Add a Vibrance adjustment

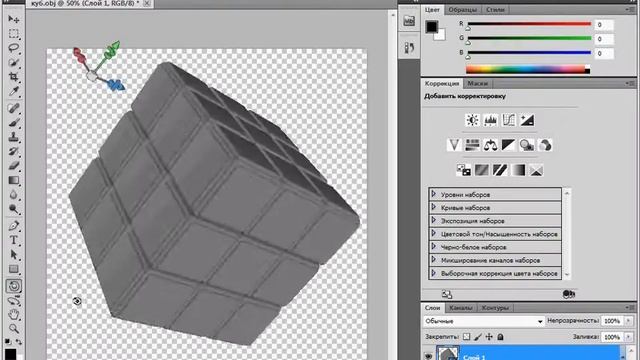point(454,145)
